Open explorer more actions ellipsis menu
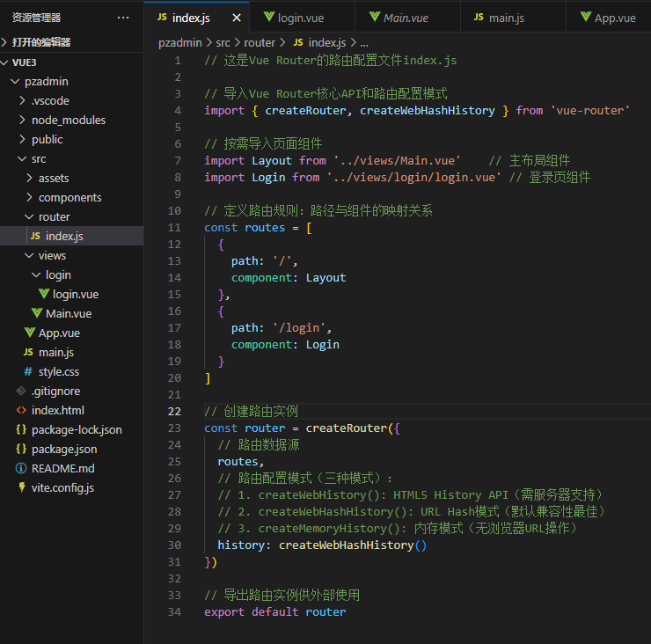 pyautogui.click(x=123, y=18)
